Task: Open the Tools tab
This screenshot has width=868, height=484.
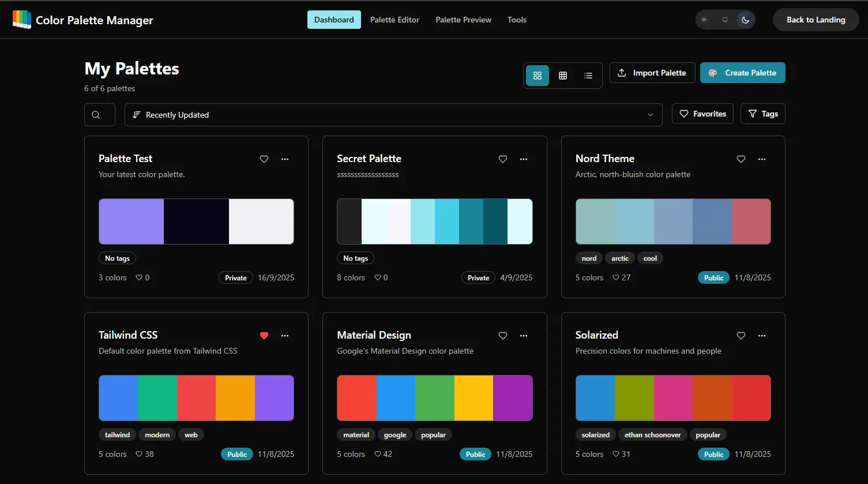Action: pos(517,20)
